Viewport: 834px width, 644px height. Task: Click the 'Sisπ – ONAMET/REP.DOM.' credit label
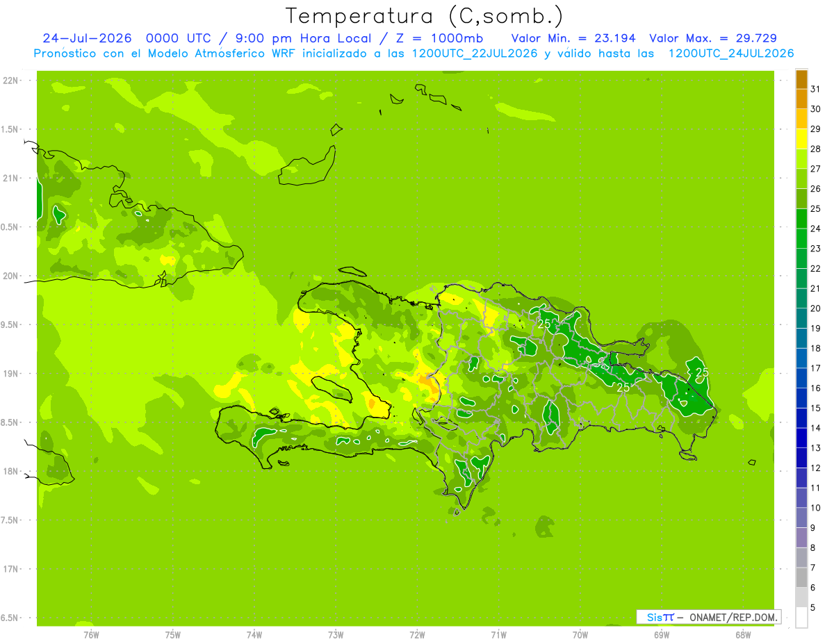708,617
